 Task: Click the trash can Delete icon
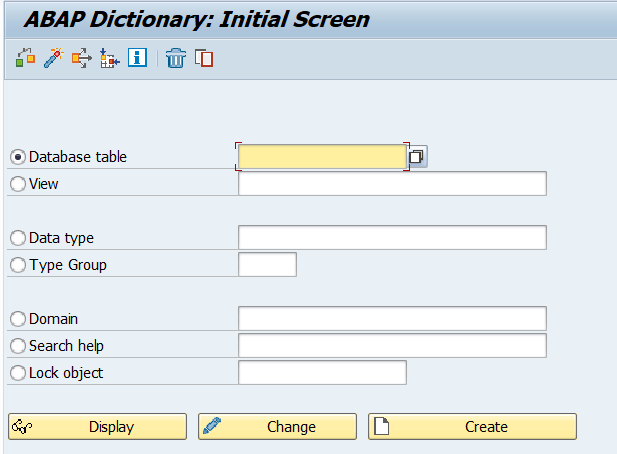point(175,58)
